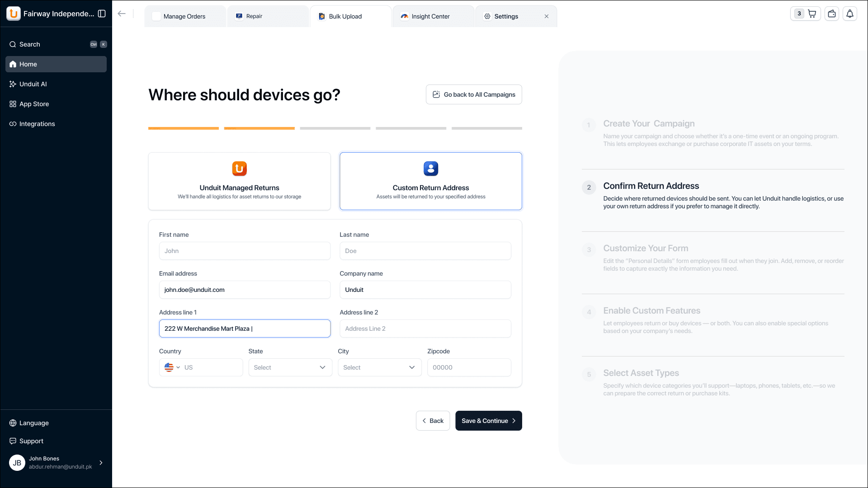Open the wallet panel
Screen dimensions: 868x488
tap(832, 14)
